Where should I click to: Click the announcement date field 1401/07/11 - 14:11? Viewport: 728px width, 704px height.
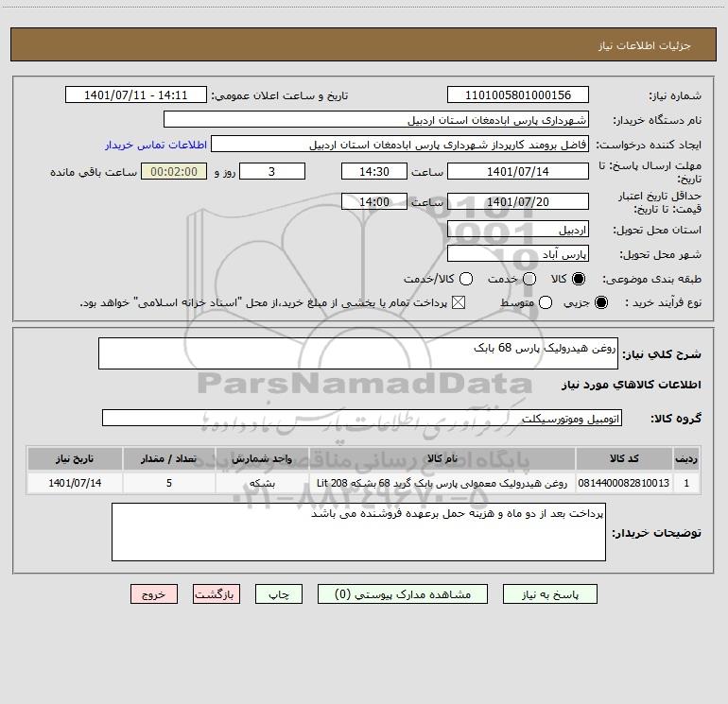[135, 94]
